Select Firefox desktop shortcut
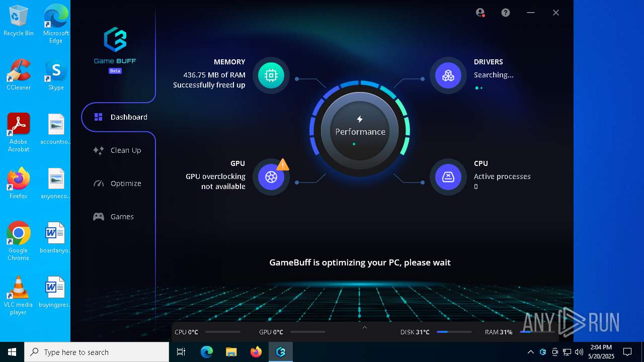This screenshot has height=362, width=644. pos(19,184)
